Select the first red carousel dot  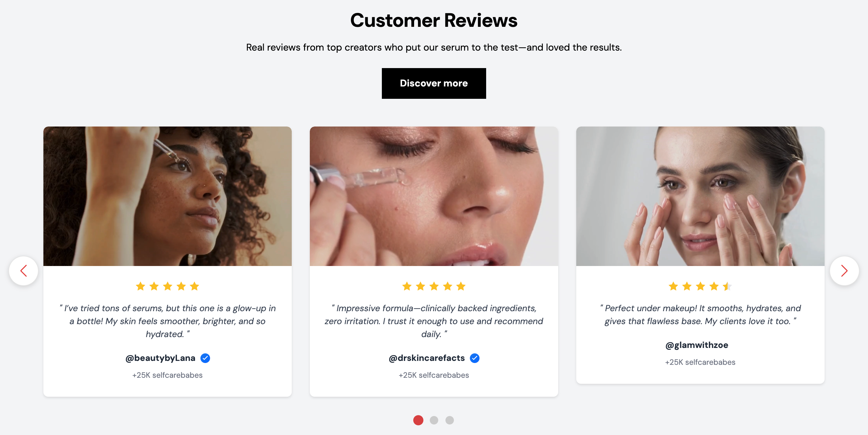(x=418, y=420)
